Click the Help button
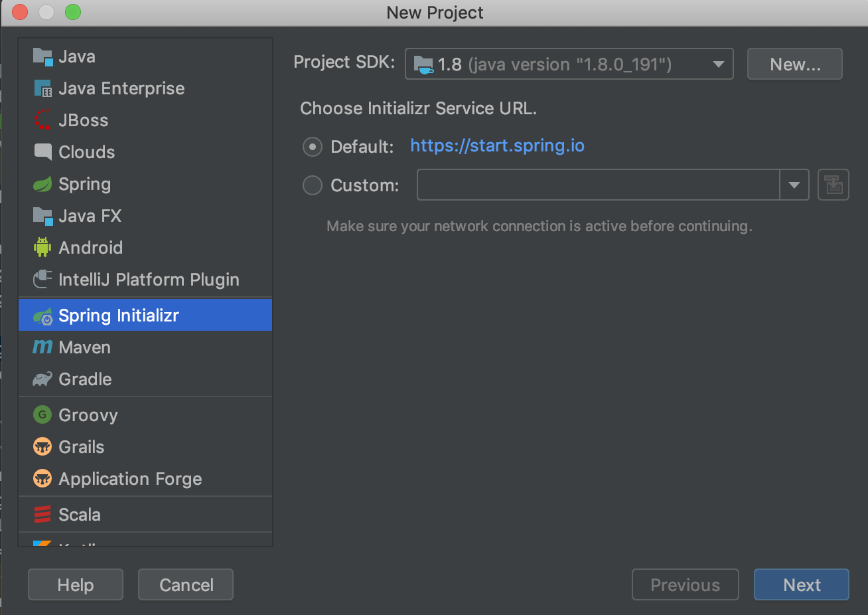Screen dimensions: 868x615 (x=76, y=584)
